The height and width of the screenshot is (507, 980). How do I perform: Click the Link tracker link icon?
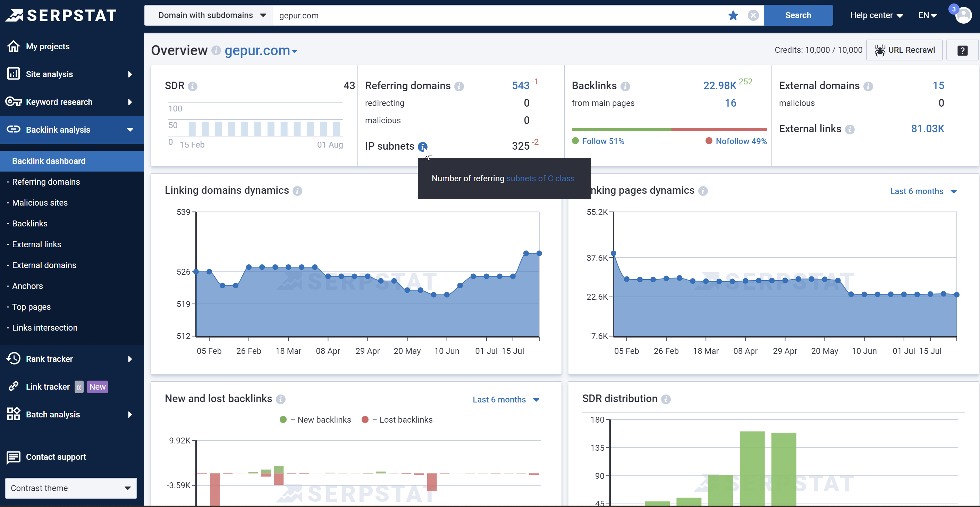(13, 387)
